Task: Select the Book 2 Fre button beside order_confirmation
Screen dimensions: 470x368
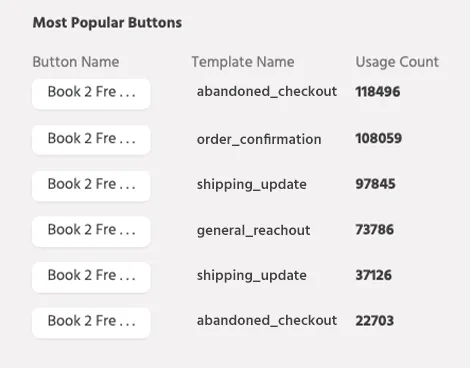Action: [91, 140]
